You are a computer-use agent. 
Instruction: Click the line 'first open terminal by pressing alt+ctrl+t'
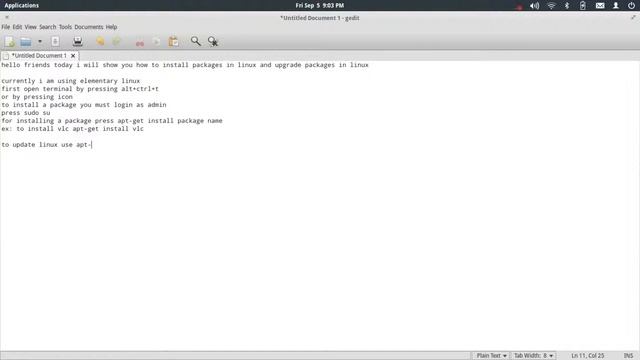(80, 89)
